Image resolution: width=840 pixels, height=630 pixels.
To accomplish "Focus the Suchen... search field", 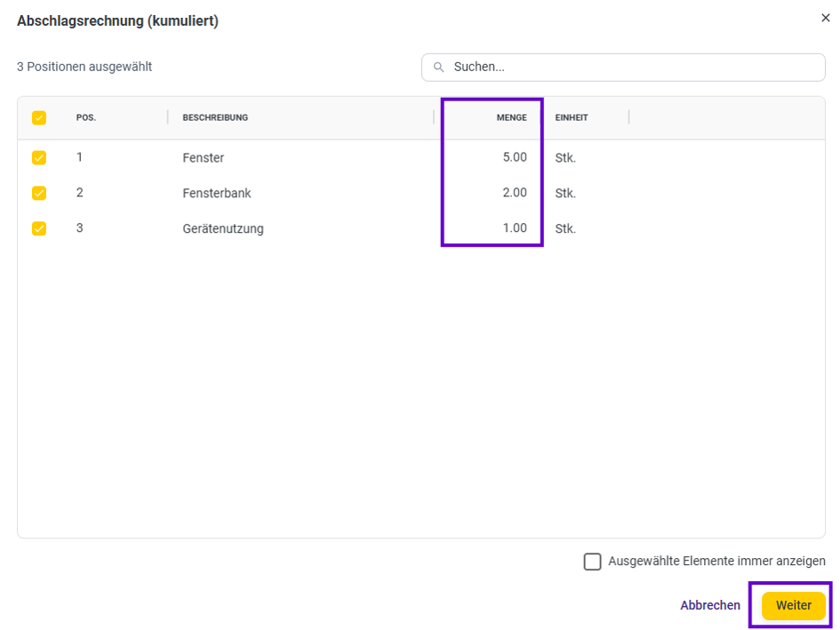I will point(623,68).
